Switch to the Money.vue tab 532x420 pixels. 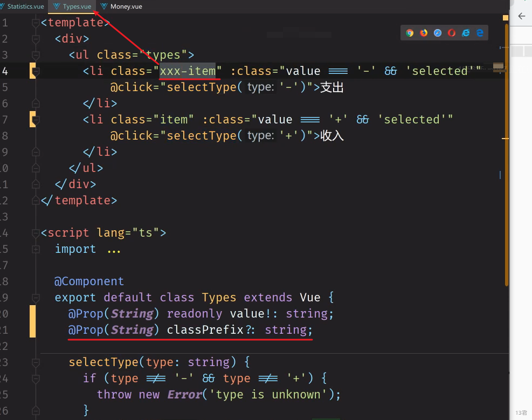tap(121, 6)
